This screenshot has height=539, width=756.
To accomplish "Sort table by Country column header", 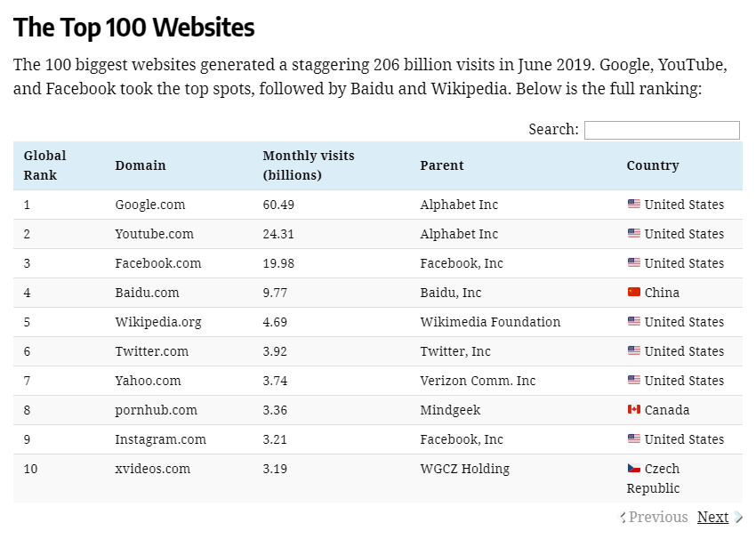I will tap(652, 165).
